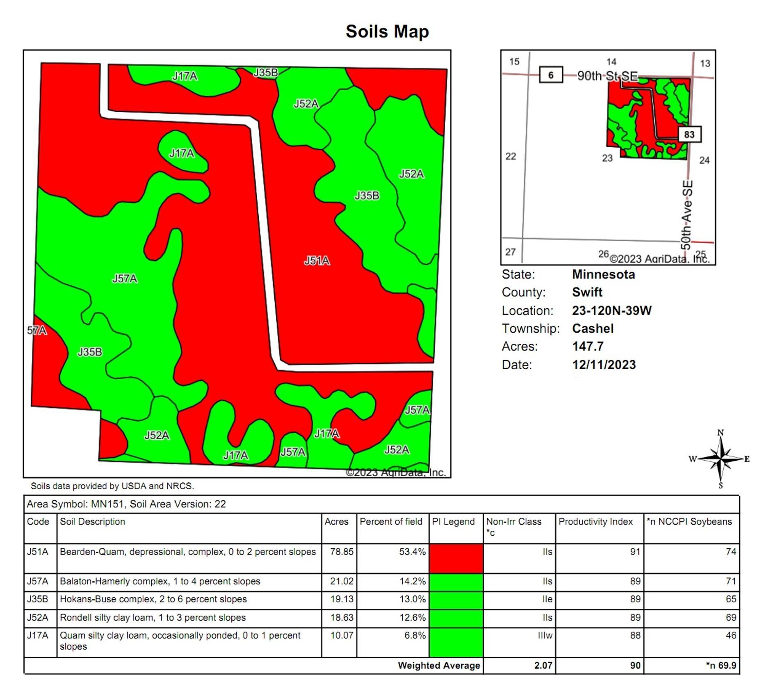Click the weighted average 2.07 value
Viewport: 784px width, 678px height.
(543, 665)
